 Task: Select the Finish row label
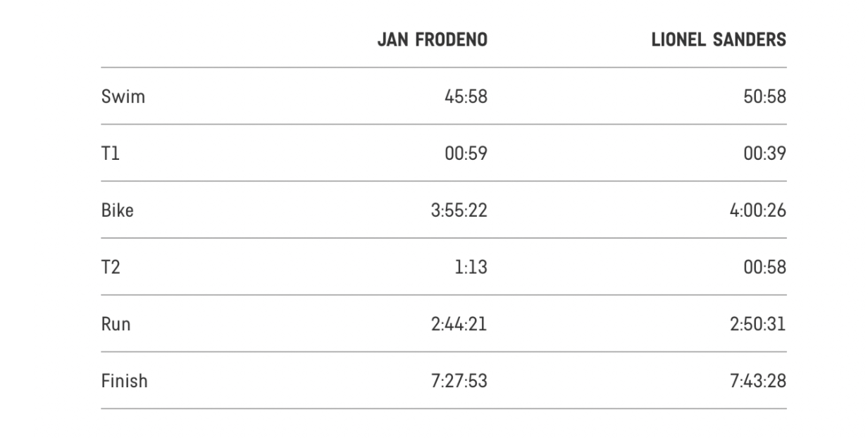125,381
